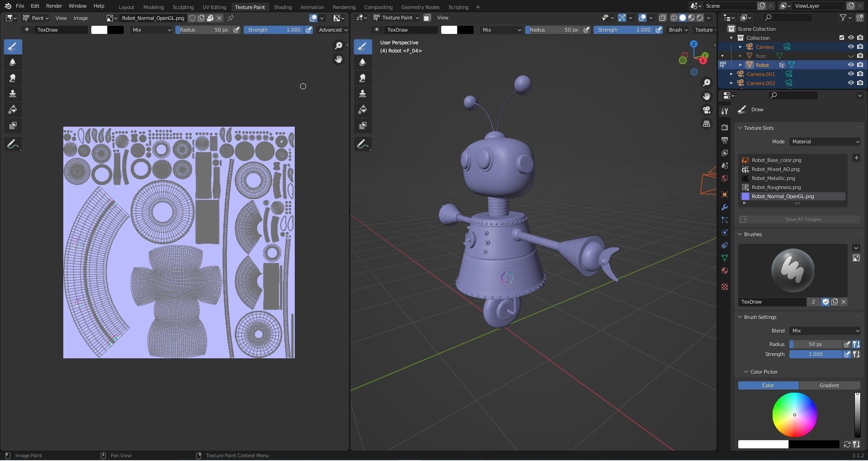
Task: Switch color picker to Gradient
Action: [x=829, y=385]
